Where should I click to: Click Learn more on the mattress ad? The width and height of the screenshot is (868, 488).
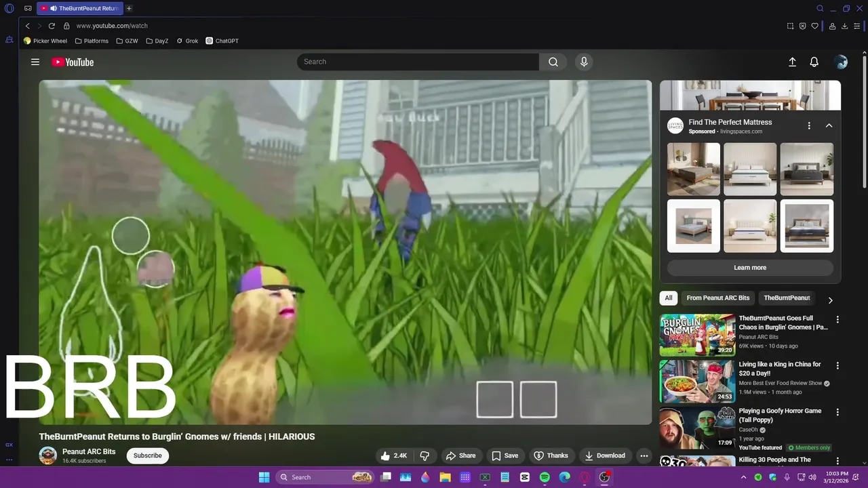point(750,268)
